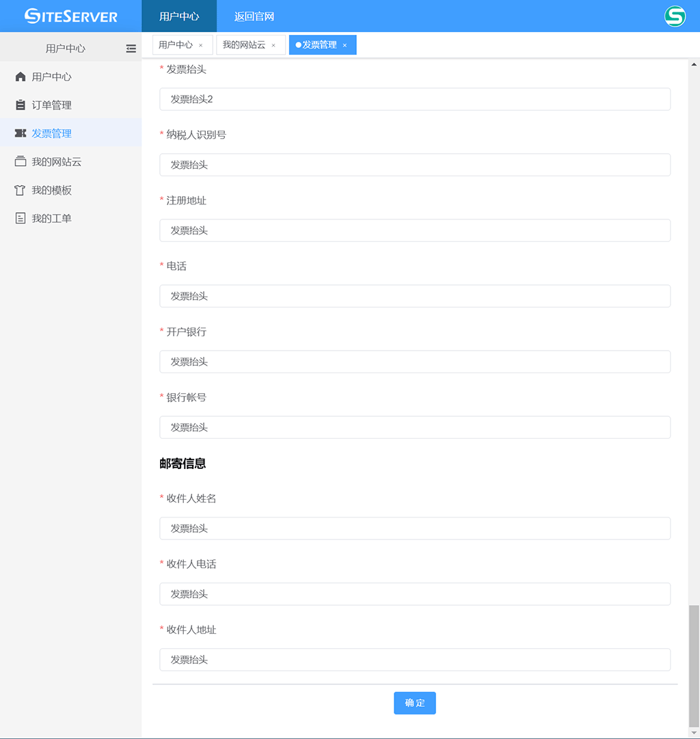Click the home icon beside 用户中心 in sidebar
Viewport: 700px width, 739px height.
[x=21, y=77]
